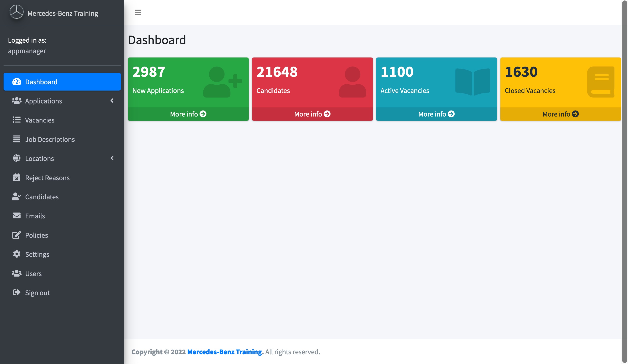Click the person icon on the Candidates card
The height and width of the screenshot is (364, 628).
point(352,82)
